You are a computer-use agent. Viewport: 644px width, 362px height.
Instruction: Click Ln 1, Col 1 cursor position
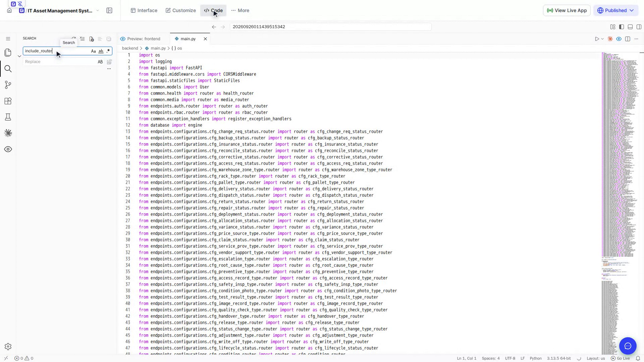pyautogui.click(x=467, y=358)
